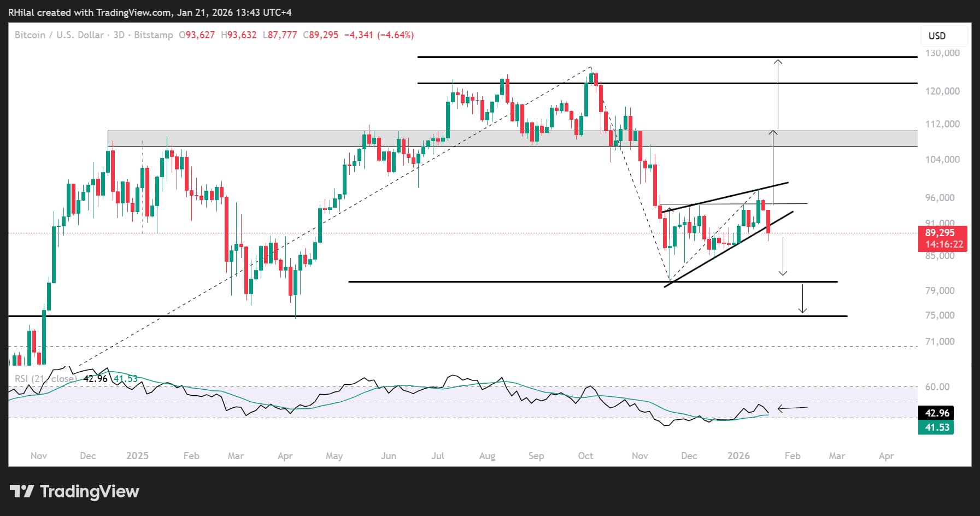Click the RSI (21, close) indicator label
Image resolution: width=980 pixels, height=516 pixels.
(x=46, y=378)
